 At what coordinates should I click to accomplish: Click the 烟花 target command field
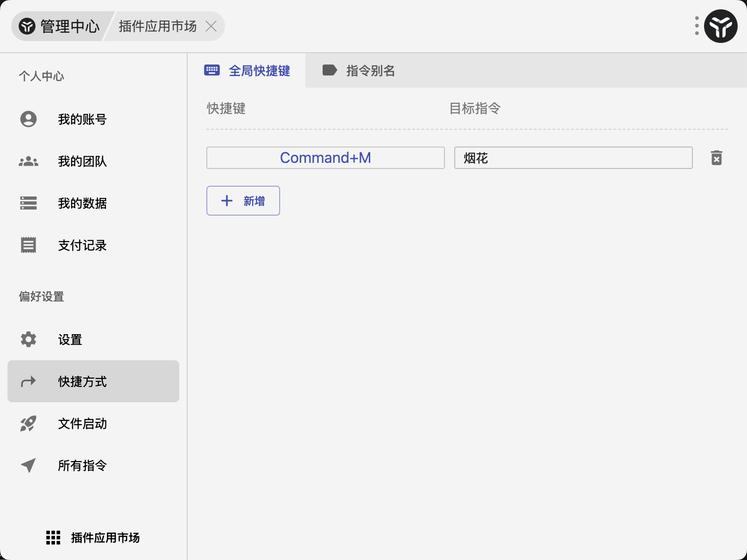click(573, 158)
